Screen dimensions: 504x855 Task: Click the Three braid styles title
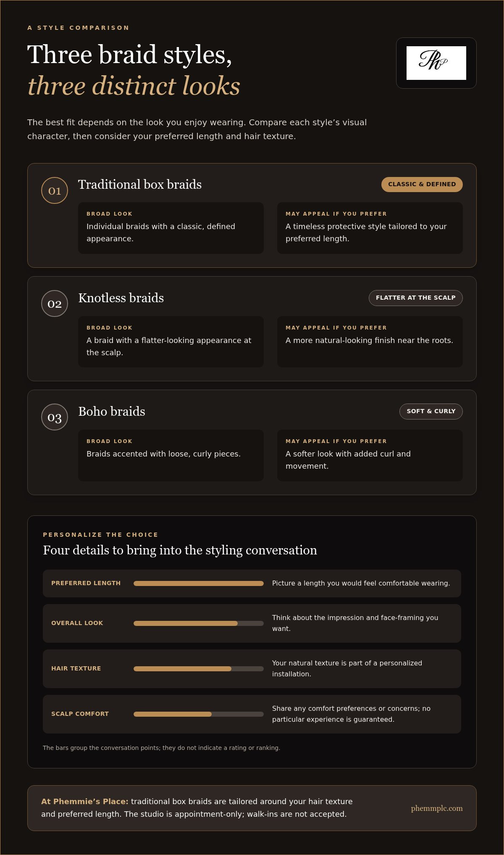coord(130,55)
